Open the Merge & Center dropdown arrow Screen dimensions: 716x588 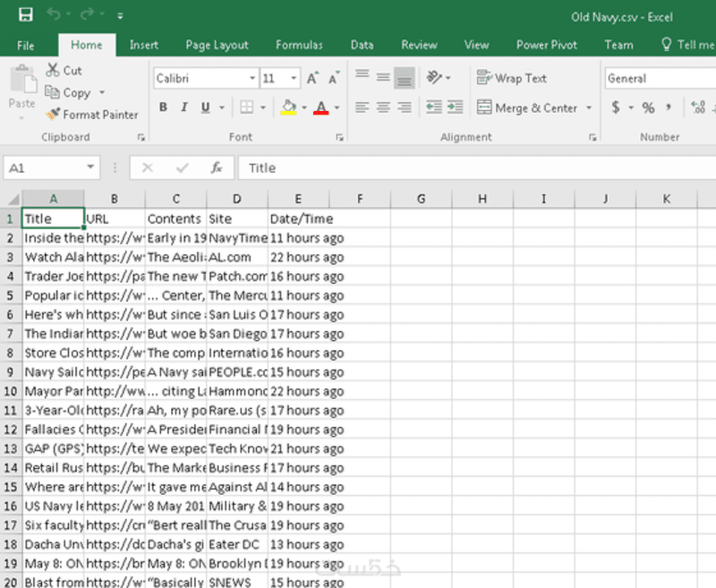(589, 107)
